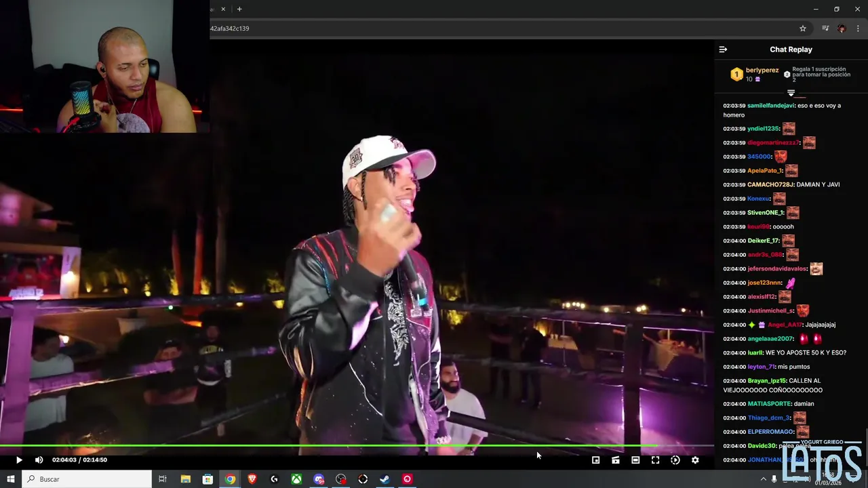This screenshot has height=488, width=868.
Task: Click the 'Regala 1 suscripción' text
Action: tap(819, 69)
